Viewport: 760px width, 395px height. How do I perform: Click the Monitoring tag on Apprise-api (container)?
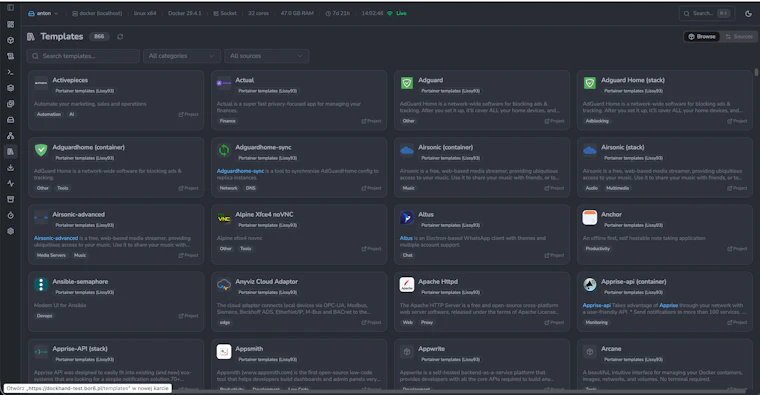596,322
